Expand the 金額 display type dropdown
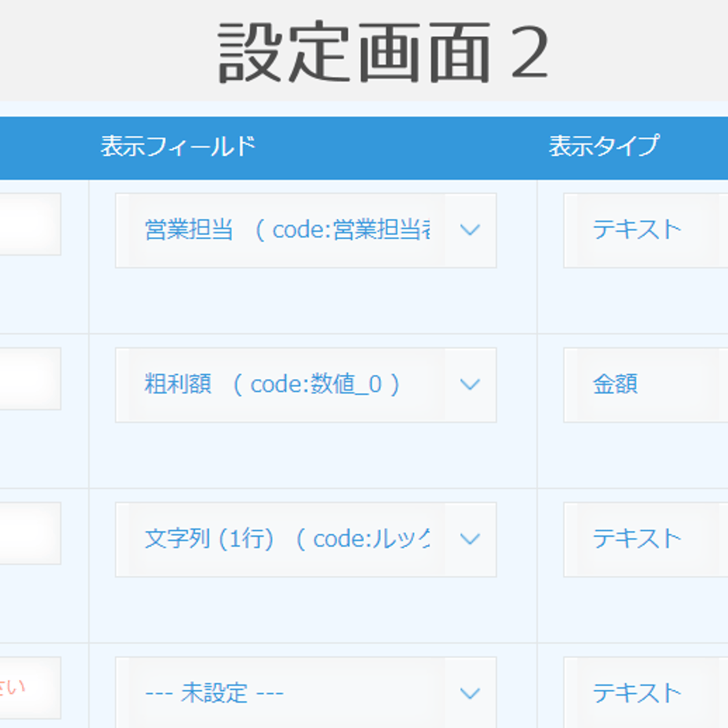Screen dimensions: 728x728 [x=646, y=385]
